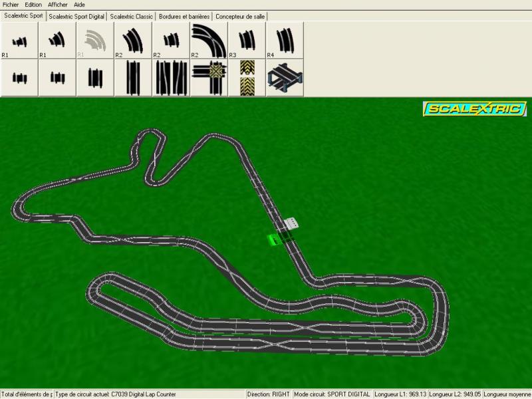Switch to Scalextric Sport Digital tab
Image resolution: width=532 pixels, height=399 pixels.
(76, 16)
